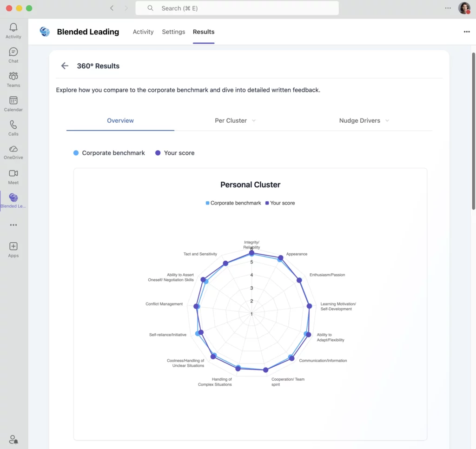Open the profile avatar in title bar

464,8
